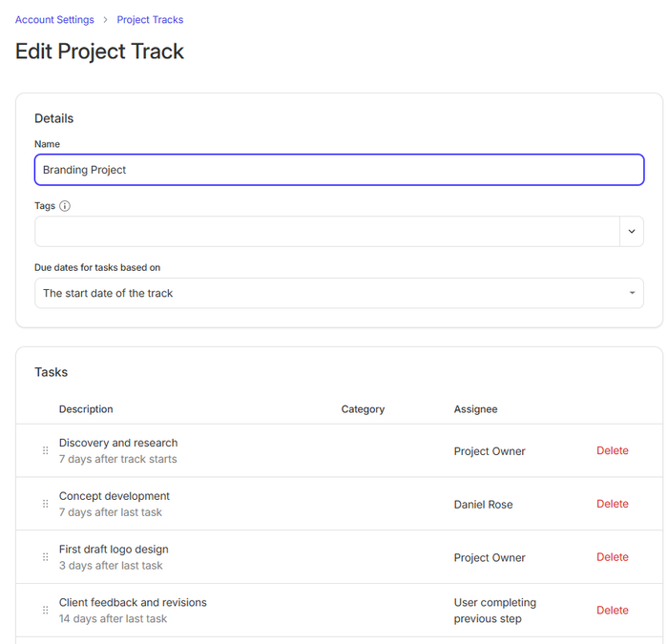
Task: Delete the Discovery and research task
Action: click(x=612, y=450)
